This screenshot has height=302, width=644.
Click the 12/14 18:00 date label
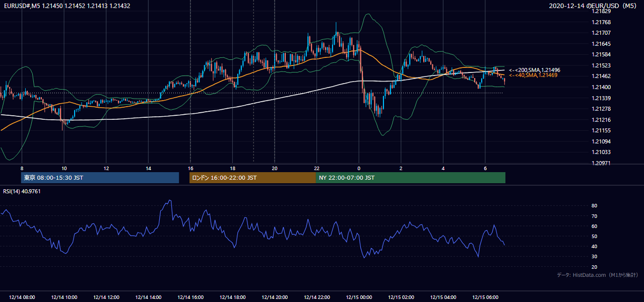(x=232, y=297)
